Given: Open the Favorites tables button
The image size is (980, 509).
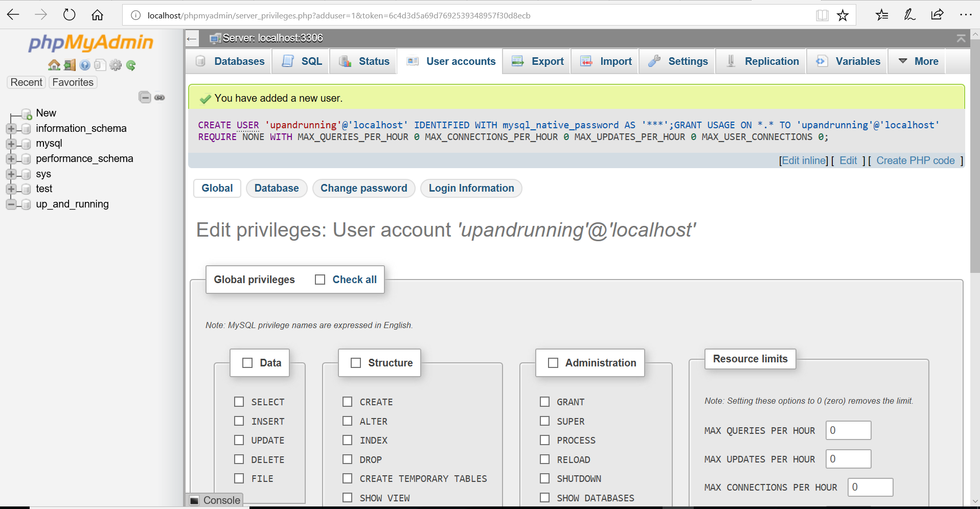Looking at the screenshot, I should [73, 82].
